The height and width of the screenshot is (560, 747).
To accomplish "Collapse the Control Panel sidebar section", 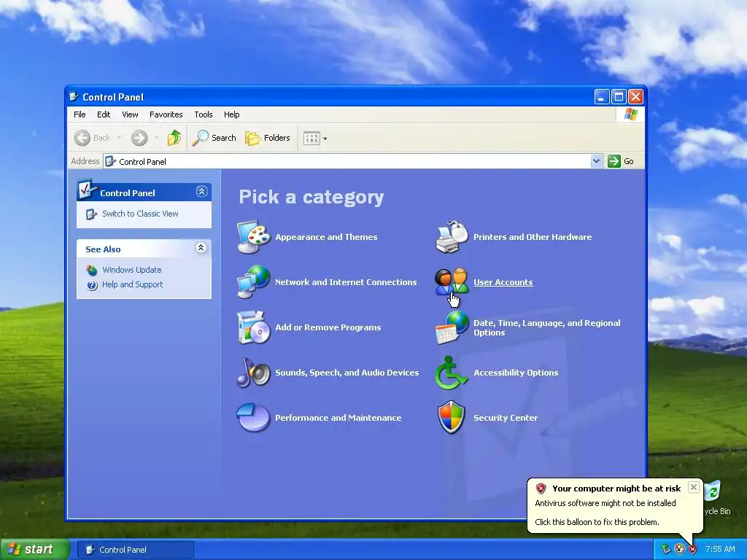I will pos(201,192).
